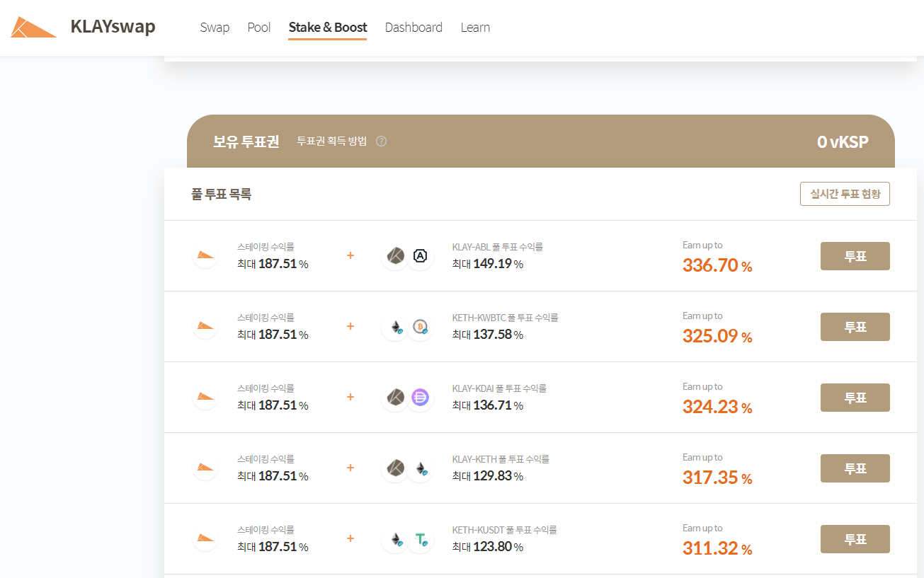The image size is (924, 578).
Task: Click KETH-KWBTC 풀 투표 수익률 label
Action: pyautogui.click(x=506, y=318)
